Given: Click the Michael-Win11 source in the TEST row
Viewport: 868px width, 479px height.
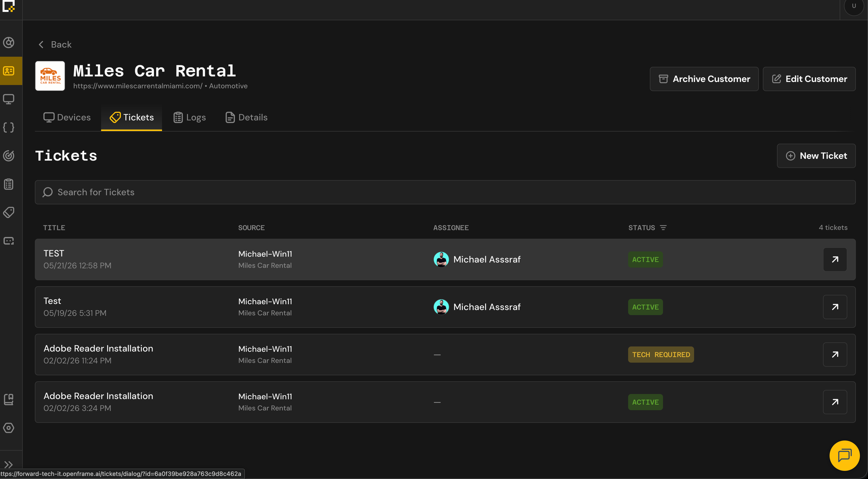Looking at the screenshot, I should click(x=265, y=254).
